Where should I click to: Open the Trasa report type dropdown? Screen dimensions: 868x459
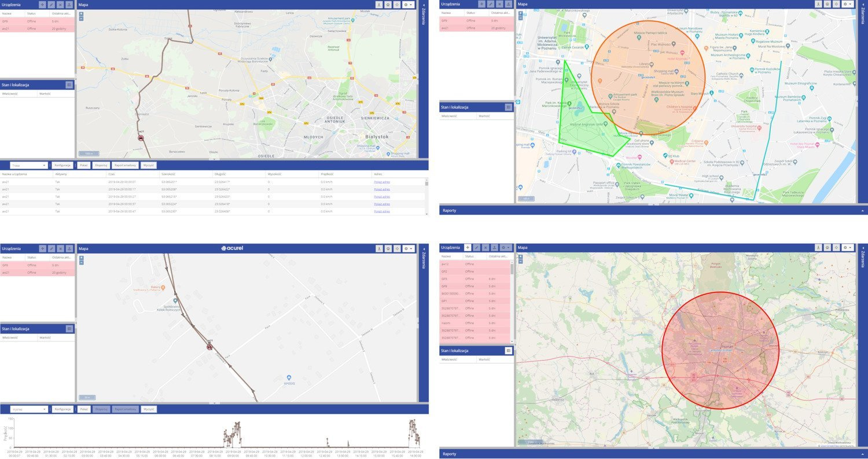tap(28, 165)
